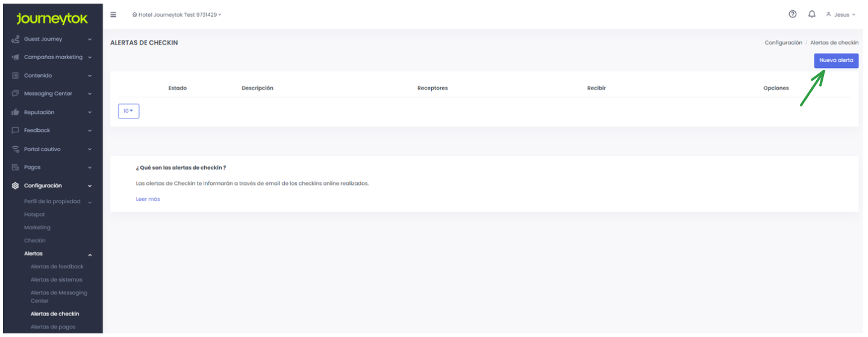This screenshot has width=868, height=337.
Task: Click the Configuración gear icon
Action: [16, 186]
